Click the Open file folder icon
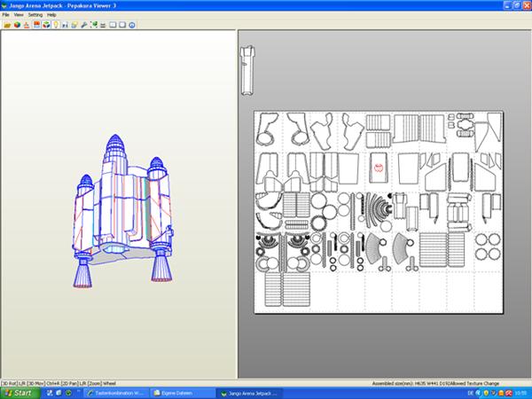532x399 pixels. [x=7, y=25]
